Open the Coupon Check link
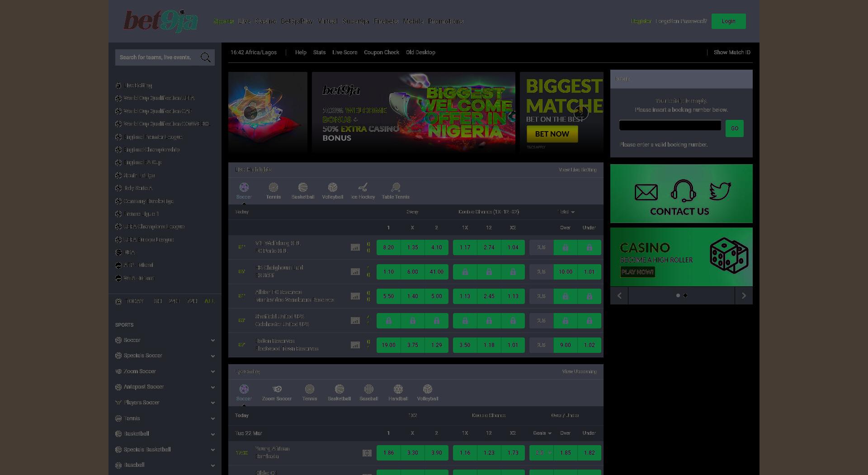Screen dimensions: 868x475 (x=382, y=52)
